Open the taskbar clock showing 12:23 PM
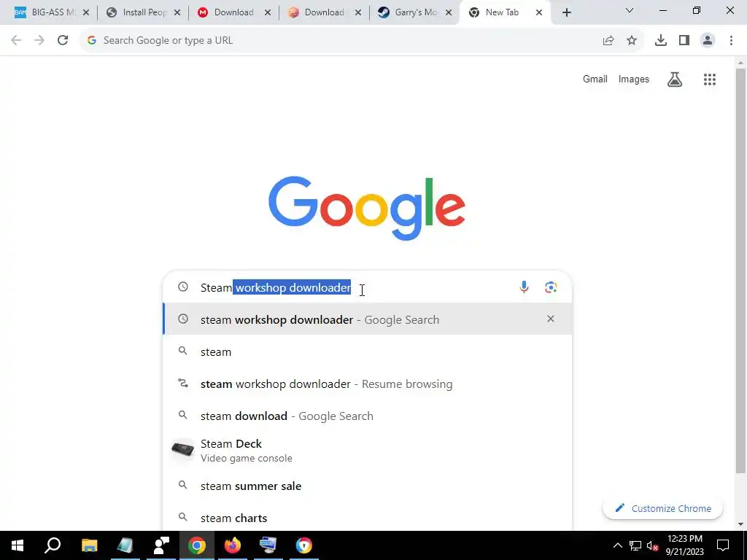 pos(685,545)
